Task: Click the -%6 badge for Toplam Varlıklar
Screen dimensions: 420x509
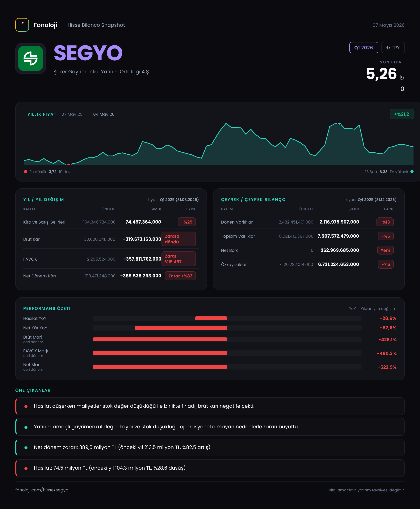Action: [x=386, y=236]
